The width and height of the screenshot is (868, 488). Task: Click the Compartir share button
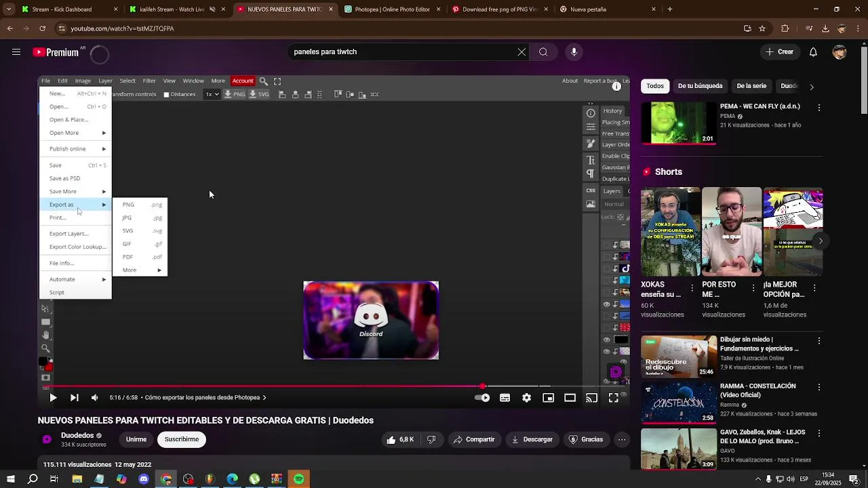(475, 440)
